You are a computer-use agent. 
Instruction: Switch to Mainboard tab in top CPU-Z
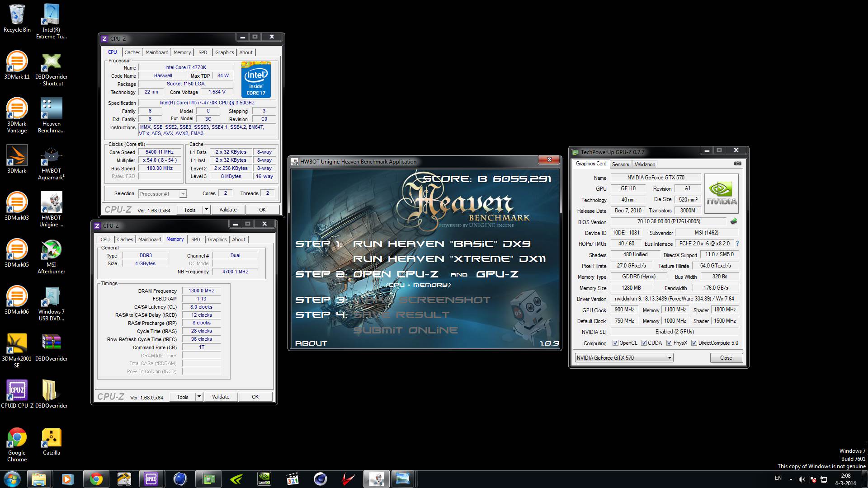[x=157, y=52]
